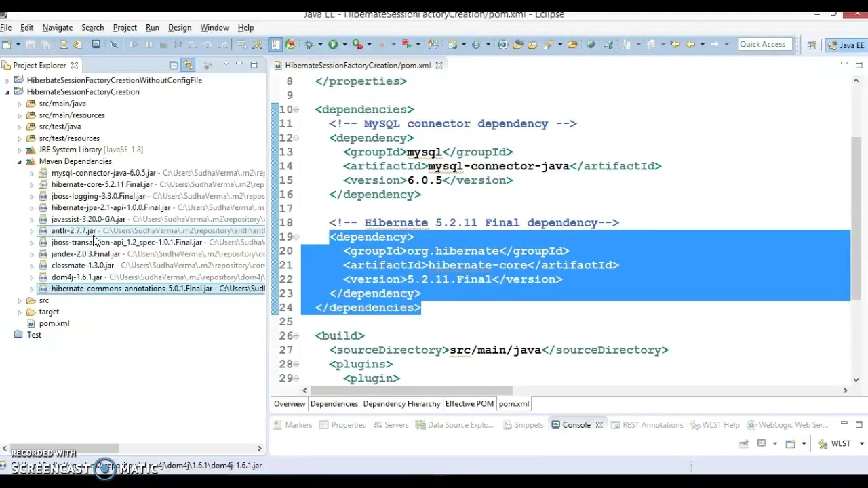The image size is (868, 488).
Task: Open the File menu
Action: [x=6, y=28]
